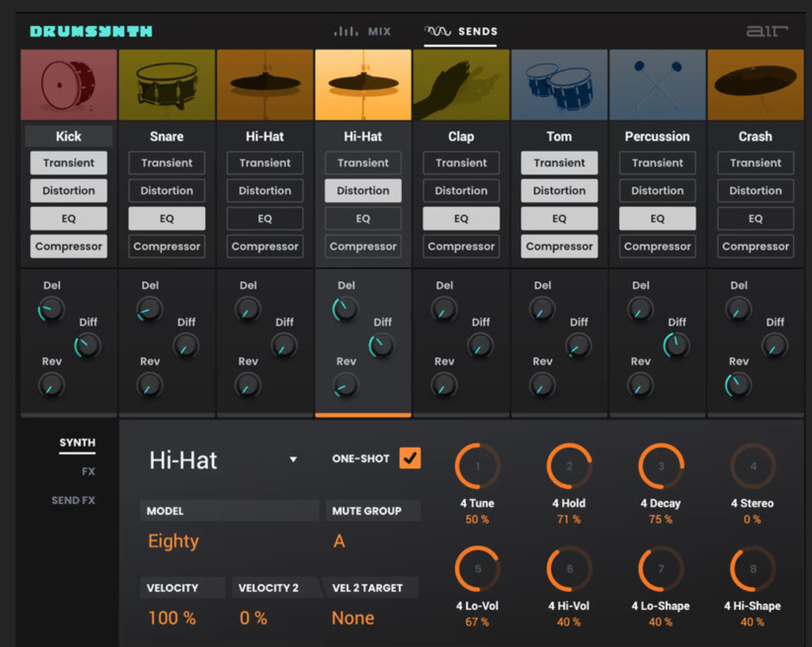Viewport: 812px width, 647px height.
Task: Enable the Percussion Transient effect
Action: tap(657, 163)
